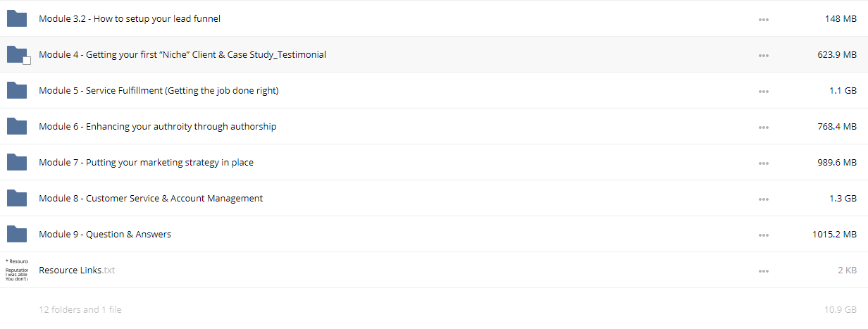Click the Module 5 folder icon
The image size is (868, 329).
click(16, 90)
